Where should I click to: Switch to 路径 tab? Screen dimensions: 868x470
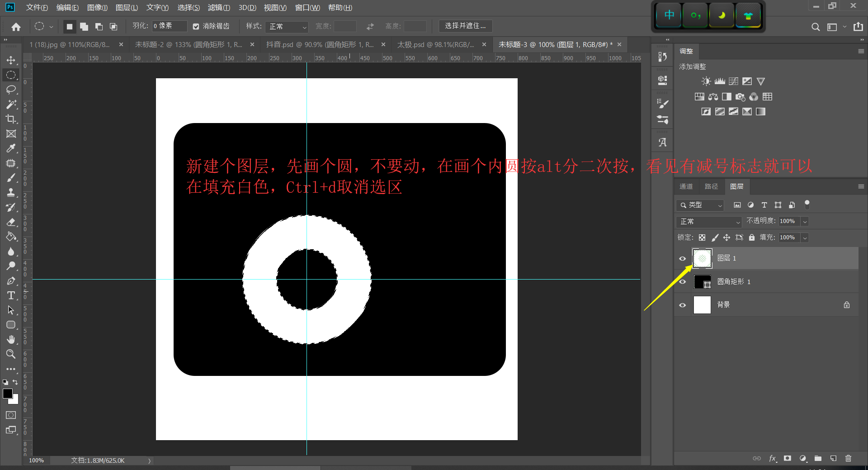711,186
